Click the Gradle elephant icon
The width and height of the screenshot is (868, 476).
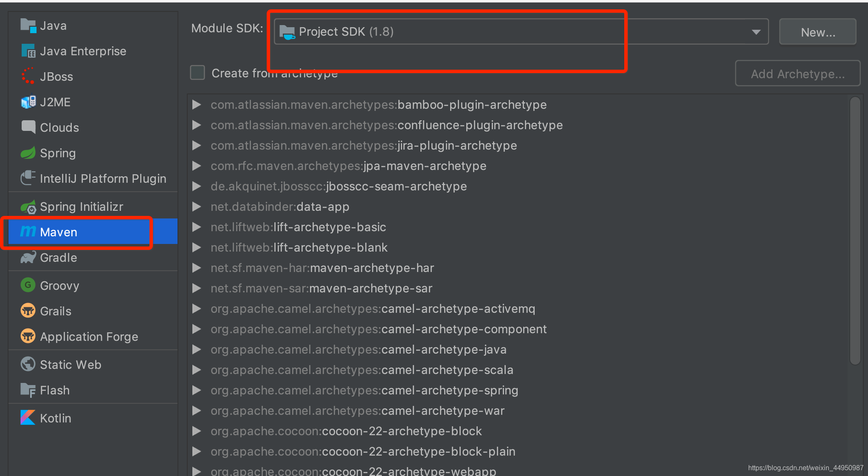(28, 258)
